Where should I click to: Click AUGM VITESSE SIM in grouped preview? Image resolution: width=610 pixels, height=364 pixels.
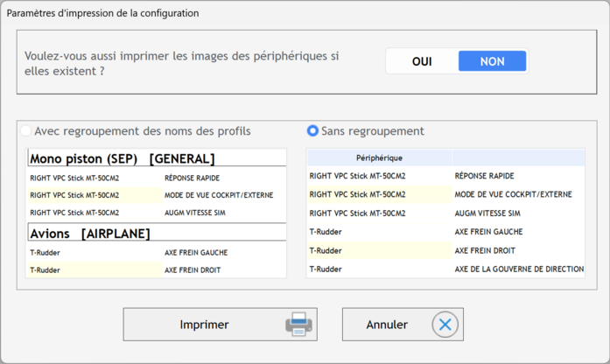[x=195, y=213]
